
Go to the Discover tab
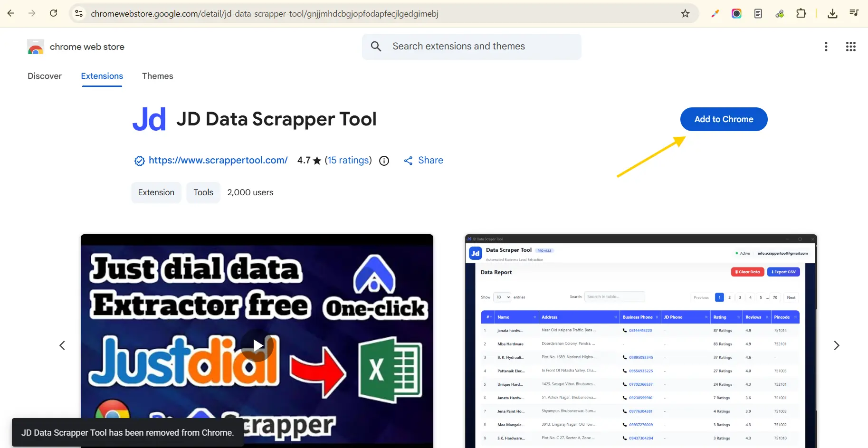(x=45, y=76)
